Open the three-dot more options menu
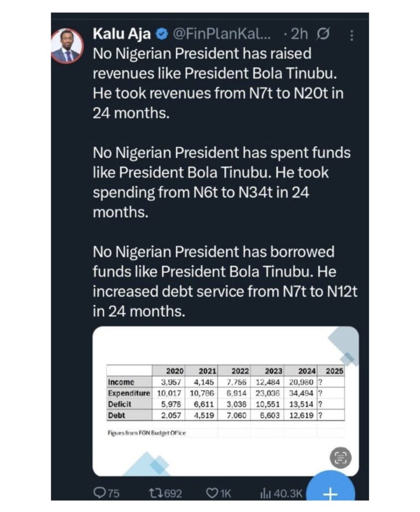This screenshot has width=420, height=512. pos(352,35)
